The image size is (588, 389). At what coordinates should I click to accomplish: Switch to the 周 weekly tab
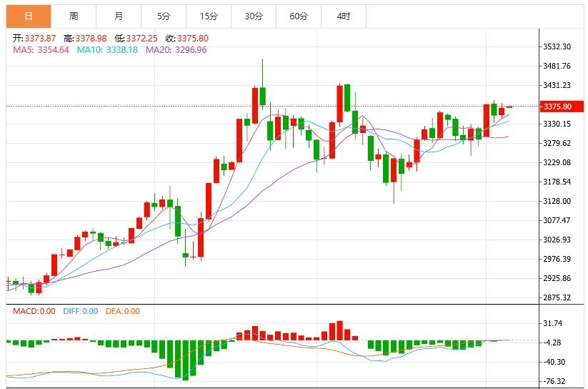pyautogui.click(x=74, y=16)
